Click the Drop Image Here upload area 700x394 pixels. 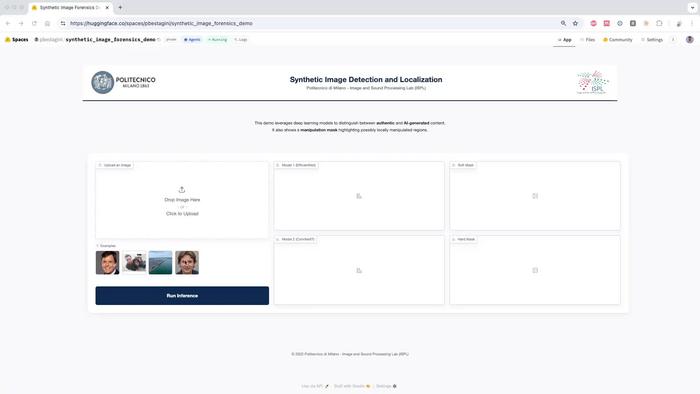[x=182, y=200]
